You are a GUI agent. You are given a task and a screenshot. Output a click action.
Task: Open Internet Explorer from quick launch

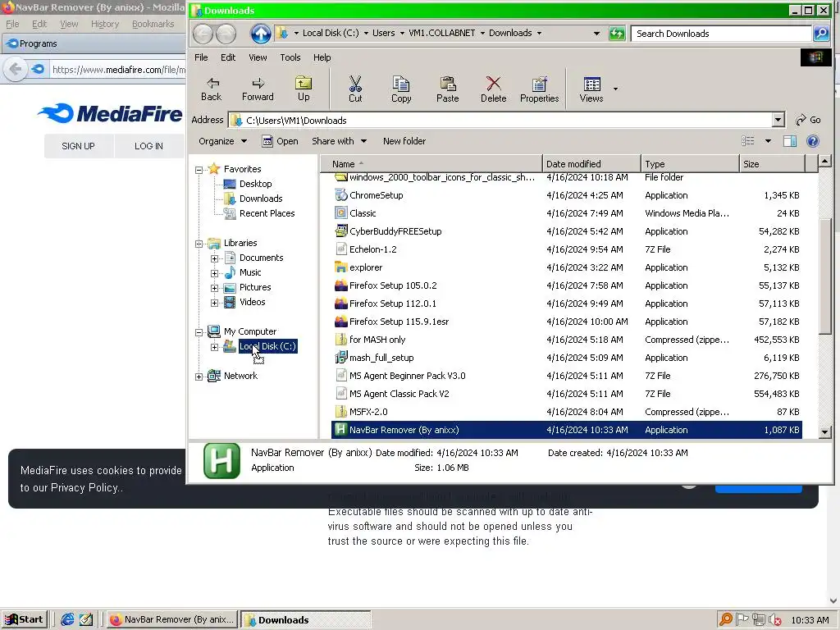click(67, 620)
